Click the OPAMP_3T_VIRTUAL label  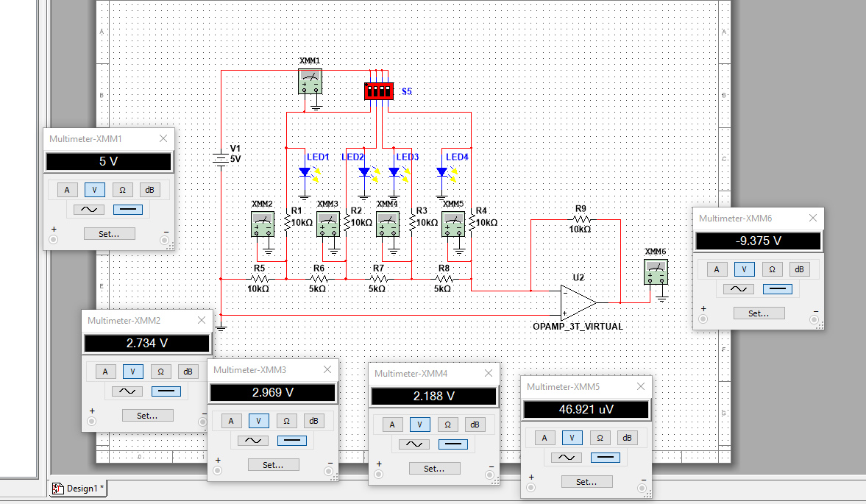(578, 326)
